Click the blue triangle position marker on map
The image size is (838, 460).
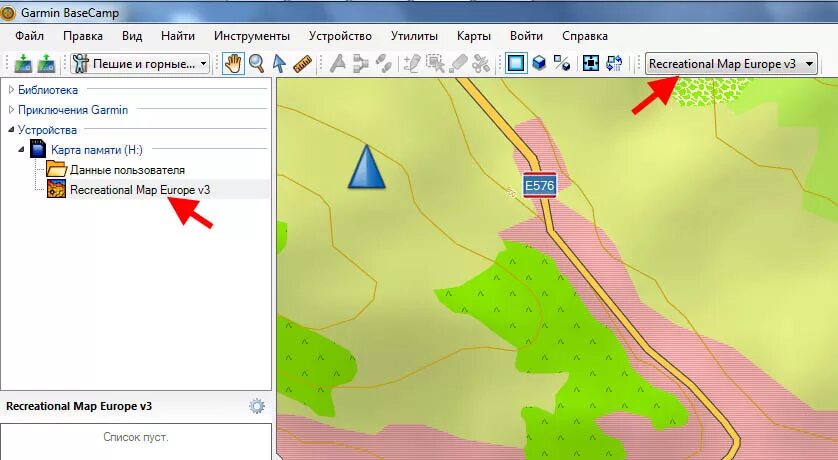[367, 166]
